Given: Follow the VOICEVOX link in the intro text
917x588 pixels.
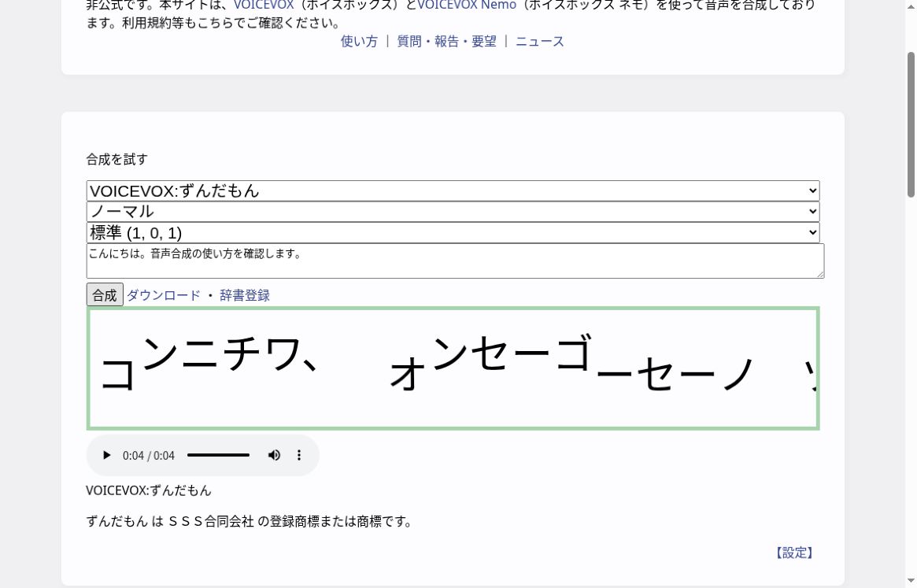Looking at the screenshot, I should click(264, 6).
